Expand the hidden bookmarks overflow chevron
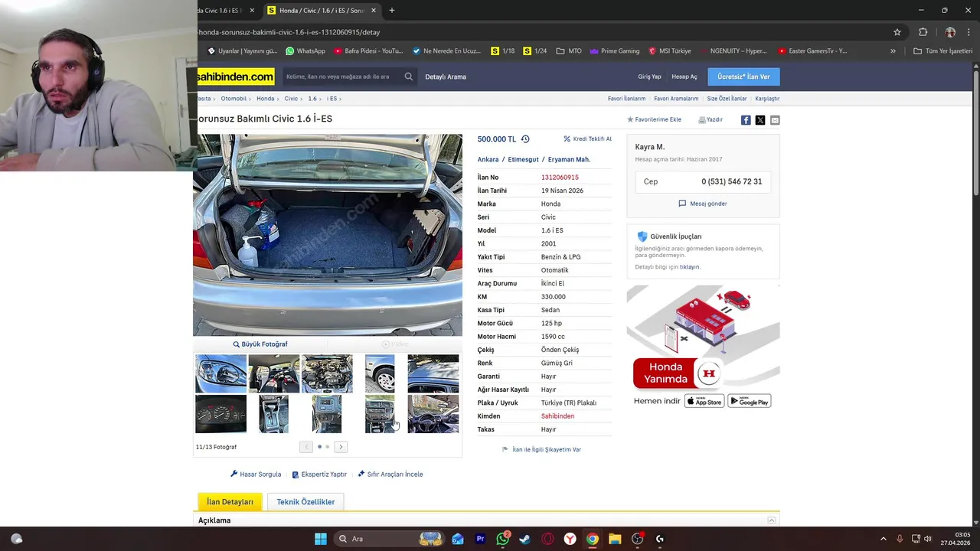 (x=893, y=51)
